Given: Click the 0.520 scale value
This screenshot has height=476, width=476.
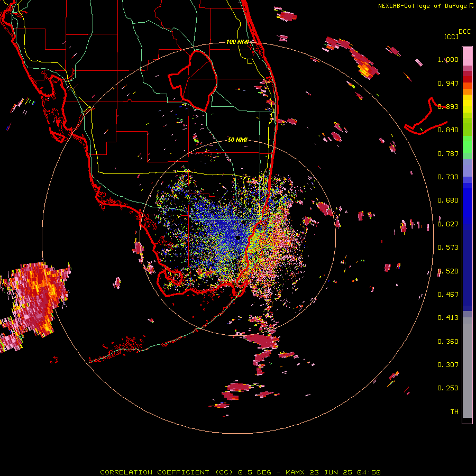Looking at the screenshot, I should pyautogui.click(x=448, y=271).
